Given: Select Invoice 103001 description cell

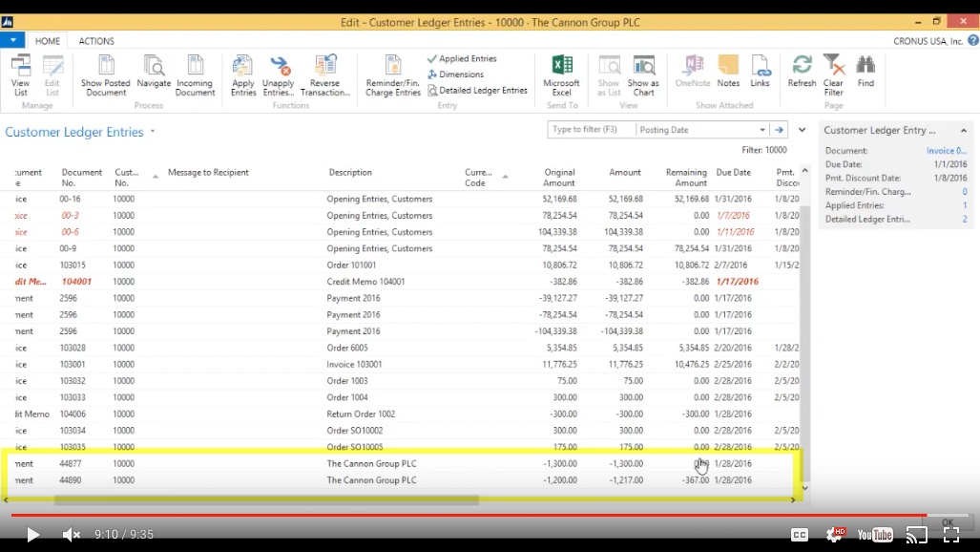Looking at the screenshot, I should 354,364.
